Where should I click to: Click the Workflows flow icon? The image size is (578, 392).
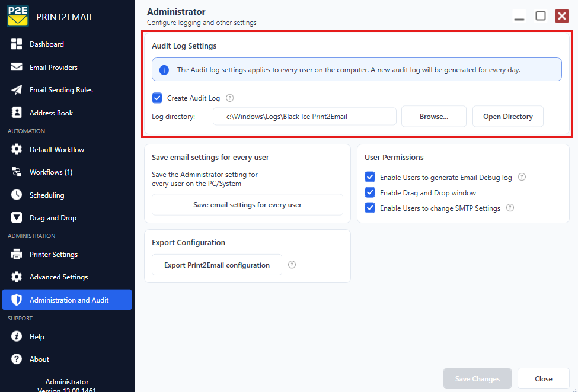coord(17,172)
